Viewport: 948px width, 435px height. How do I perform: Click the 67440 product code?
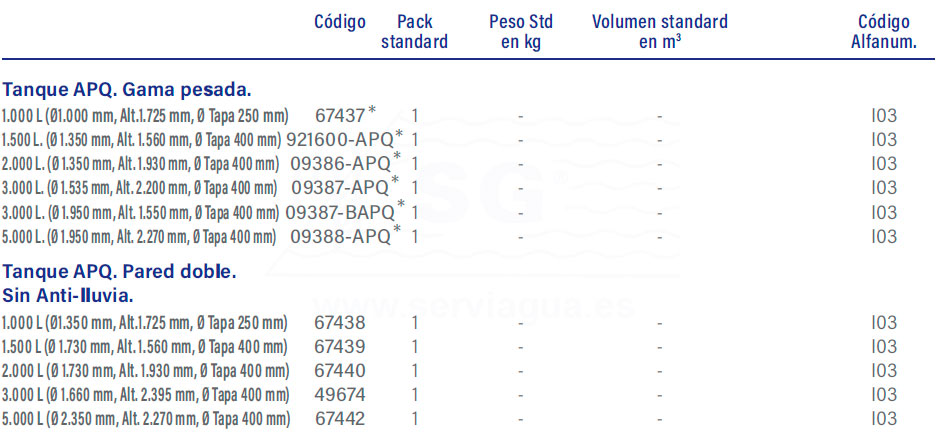coord(340,371)
